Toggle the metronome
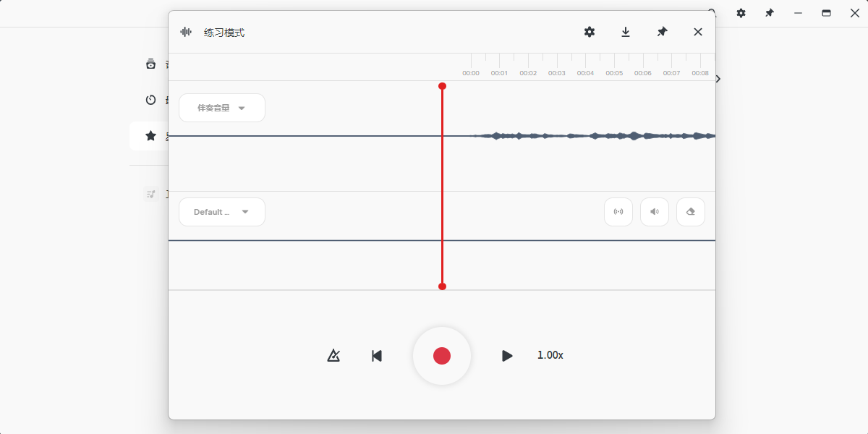 333,355
